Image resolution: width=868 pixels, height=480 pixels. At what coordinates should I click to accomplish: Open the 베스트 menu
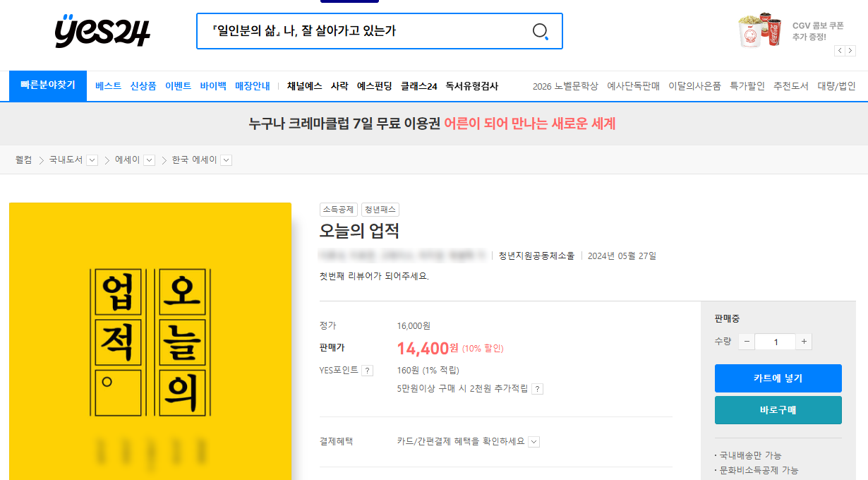(x=108, y=86)
